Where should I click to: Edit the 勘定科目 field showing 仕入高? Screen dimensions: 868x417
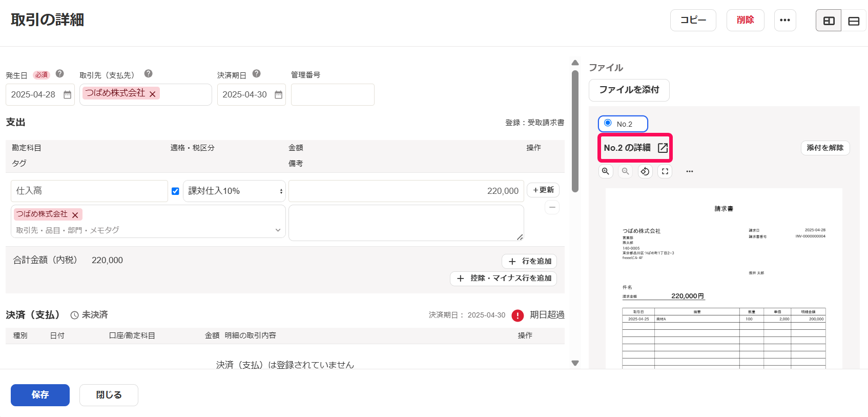point(89,191)
